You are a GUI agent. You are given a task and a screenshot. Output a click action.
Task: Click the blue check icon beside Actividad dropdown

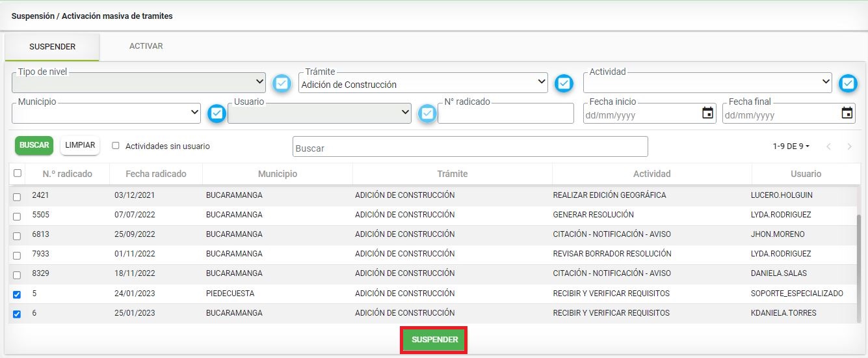[848, 83]
